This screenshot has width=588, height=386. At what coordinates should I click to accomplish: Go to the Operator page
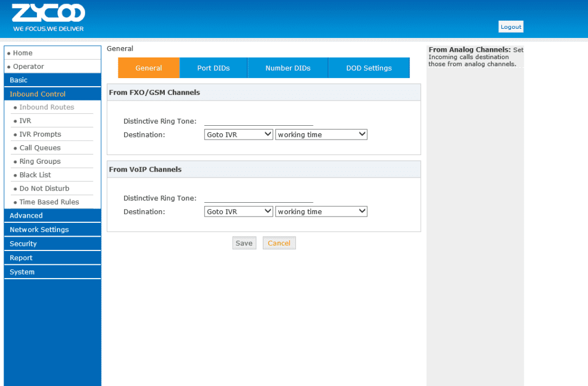(29, 67)
